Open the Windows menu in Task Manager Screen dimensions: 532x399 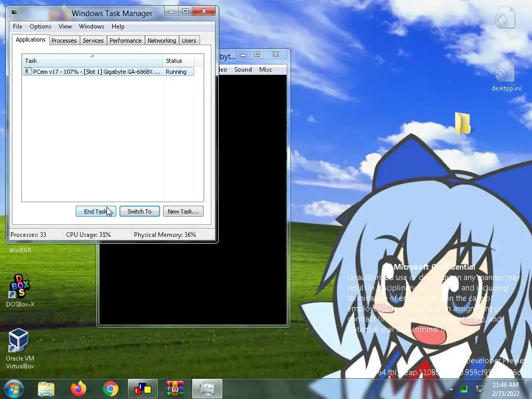(91, 26)
